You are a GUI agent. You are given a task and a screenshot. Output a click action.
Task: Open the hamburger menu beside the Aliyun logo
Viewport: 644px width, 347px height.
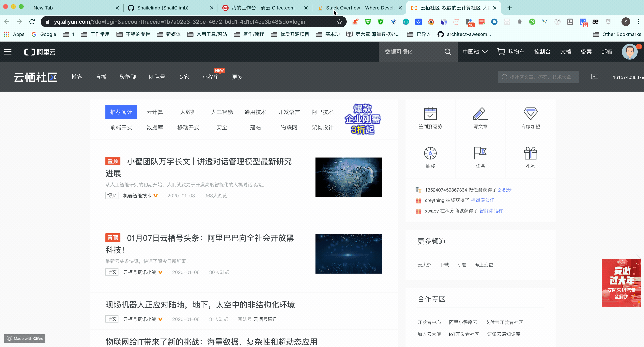coord(8,52)
